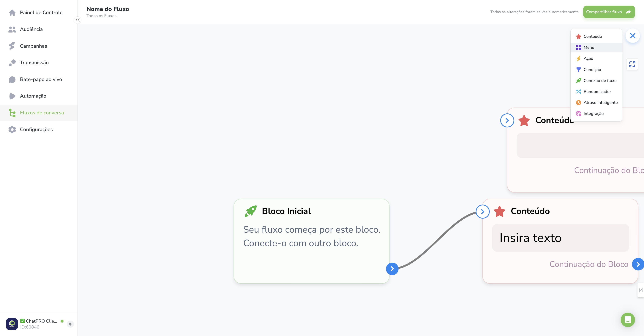Click the Continuação do Bloco arrow connector
The width and height of the screenshot is (644, 336).
click(x=638, y=264)
